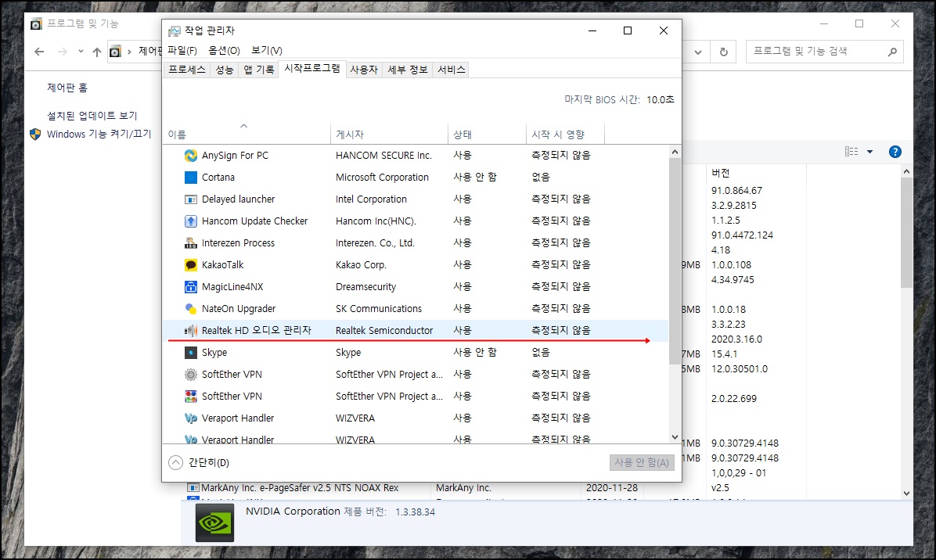Switch to the 세부 정보 tab

(x=408, y=70)
